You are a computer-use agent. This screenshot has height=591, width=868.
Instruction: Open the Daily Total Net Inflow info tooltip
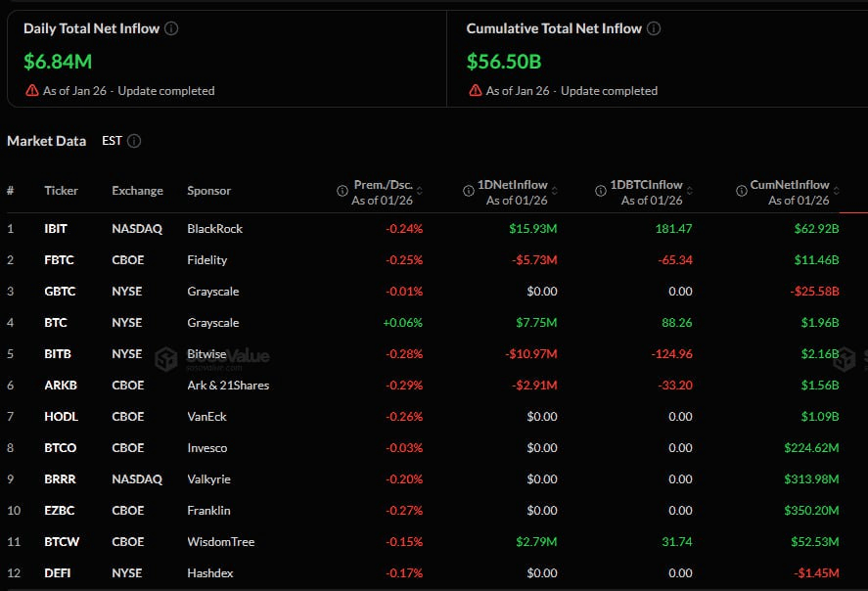171,28
